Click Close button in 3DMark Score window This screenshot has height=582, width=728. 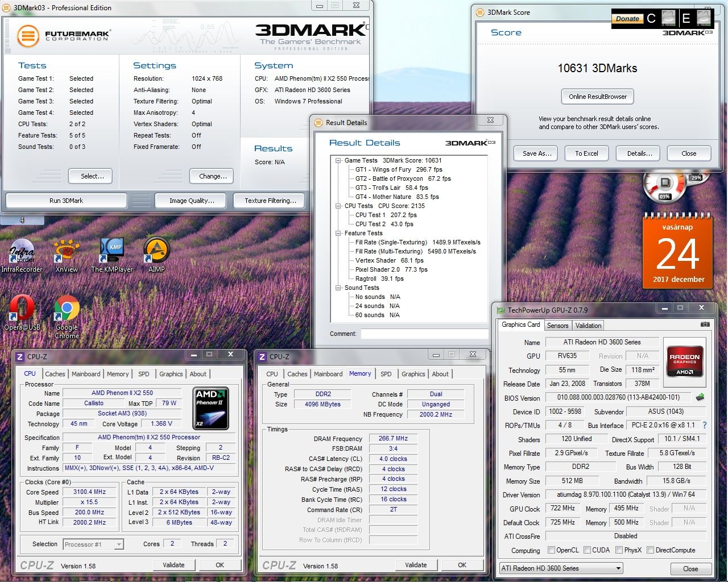[x=689, y=153]
